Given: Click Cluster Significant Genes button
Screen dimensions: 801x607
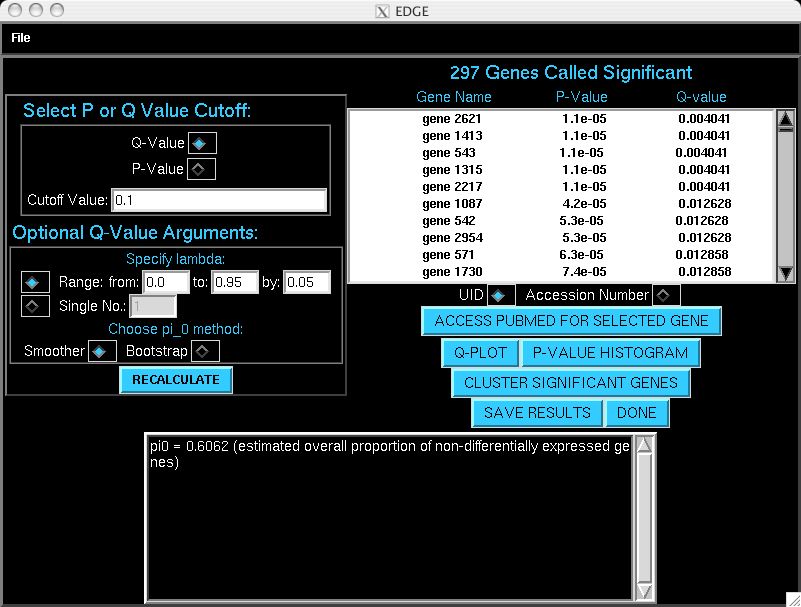Looking at the screenshot, I should point(570,383).
